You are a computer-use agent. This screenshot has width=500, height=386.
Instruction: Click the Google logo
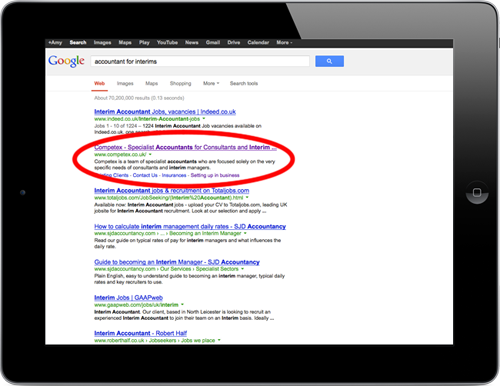pos(66,61)
